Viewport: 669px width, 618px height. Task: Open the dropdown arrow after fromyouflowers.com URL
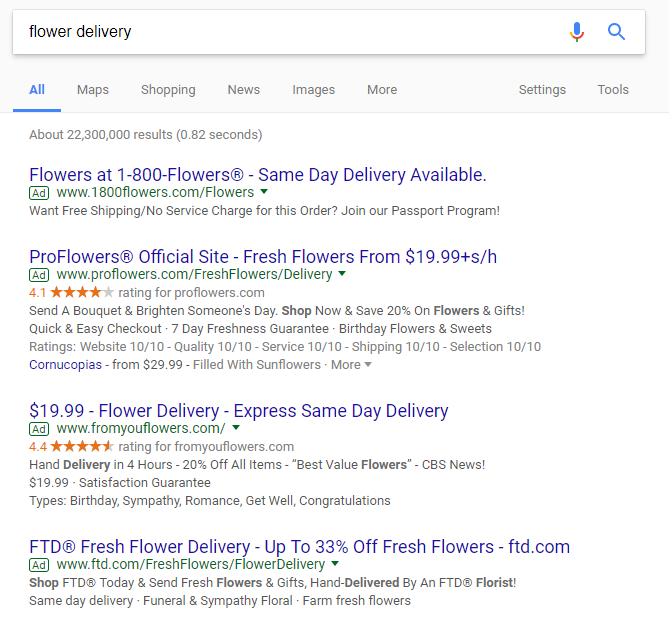(x=236, y=427)
